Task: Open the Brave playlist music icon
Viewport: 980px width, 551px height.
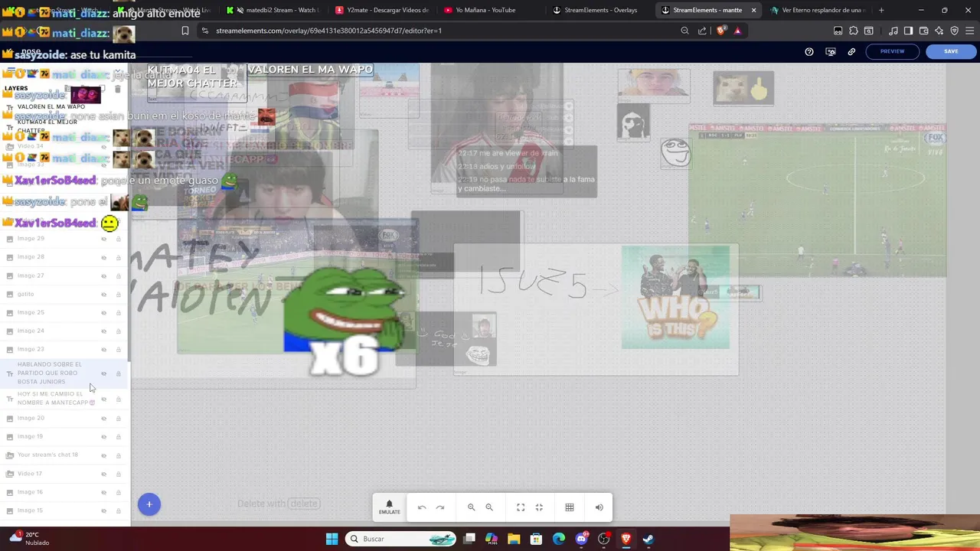Action: coord(893,31)
